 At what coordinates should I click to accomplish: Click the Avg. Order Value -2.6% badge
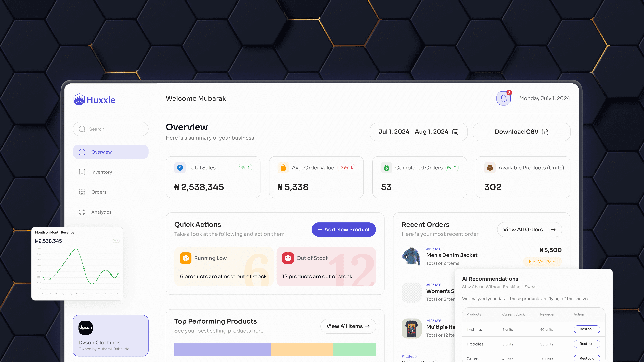coord(346,168)
